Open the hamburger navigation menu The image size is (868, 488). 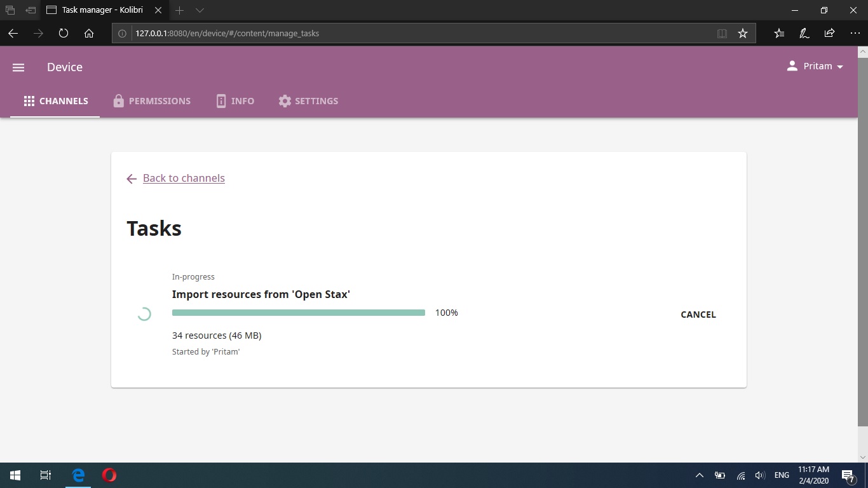[18, 67]
